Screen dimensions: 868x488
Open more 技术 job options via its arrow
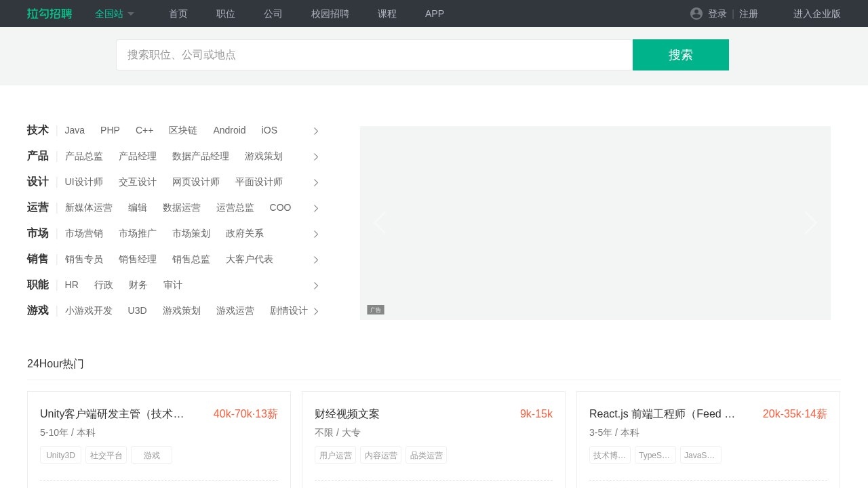315,131
